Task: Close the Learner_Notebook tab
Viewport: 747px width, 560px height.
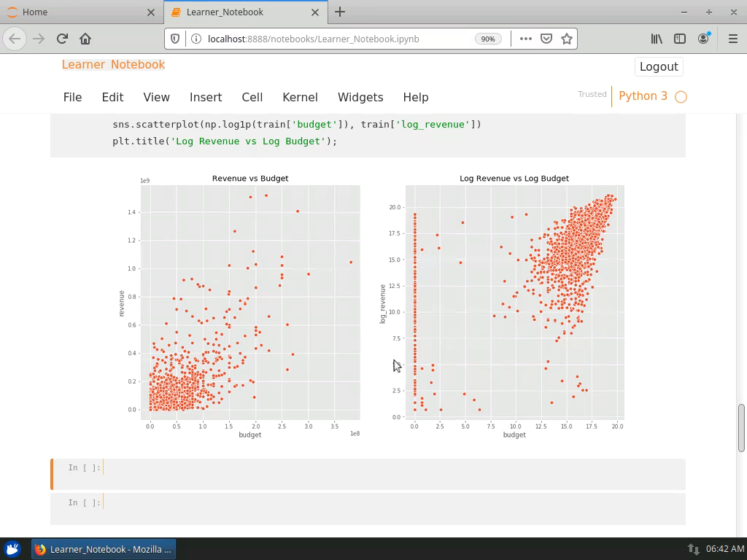Action: [315, 12]
